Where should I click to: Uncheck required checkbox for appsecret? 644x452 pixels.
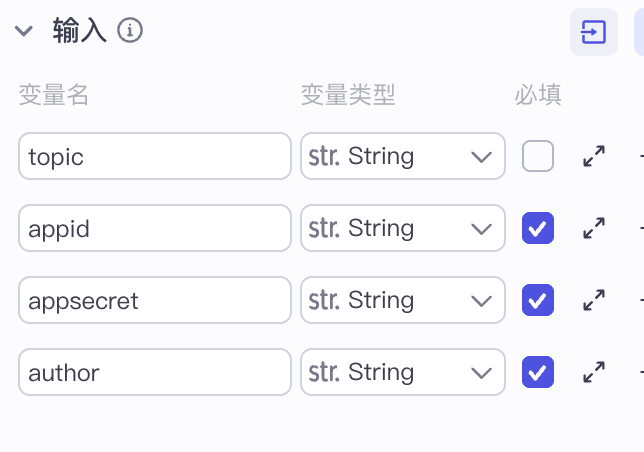pos(538,301)
